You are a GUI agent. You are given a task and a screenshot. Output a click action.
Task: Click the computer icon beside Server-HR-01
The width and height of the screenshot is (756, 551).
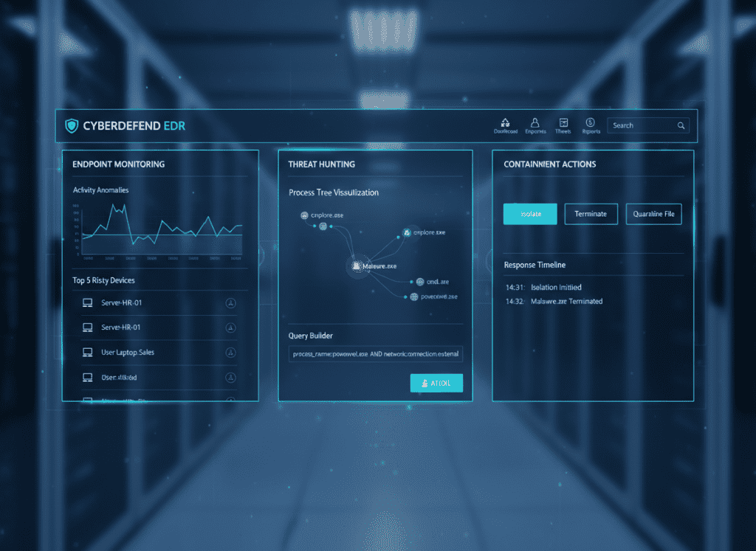(x=87, y=302)
